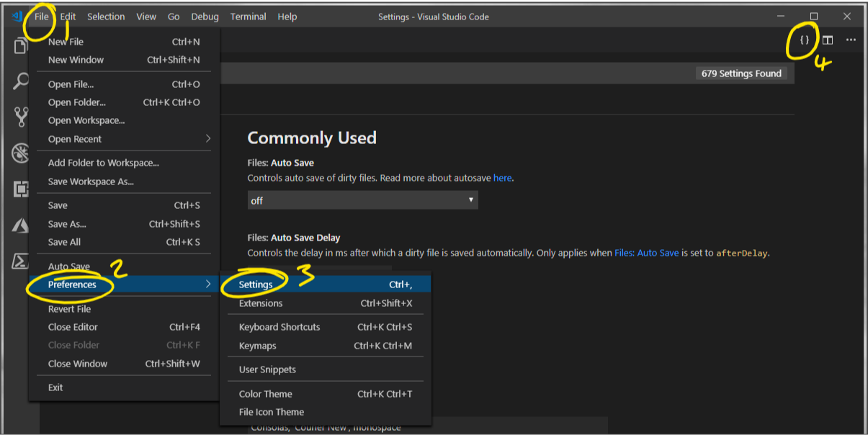Expand the Preferences submenu arrow

[208, 284]
